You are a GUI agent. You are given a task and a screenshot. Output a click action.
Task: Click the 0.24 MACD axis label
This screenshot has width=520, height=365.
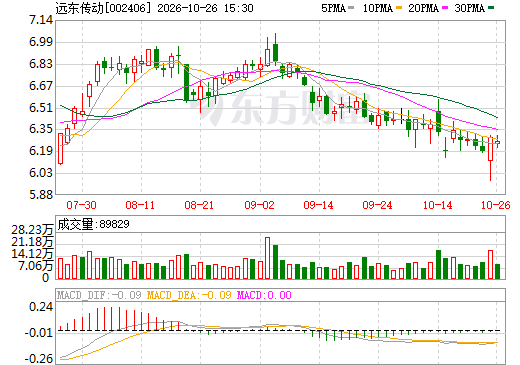point(41,307)
